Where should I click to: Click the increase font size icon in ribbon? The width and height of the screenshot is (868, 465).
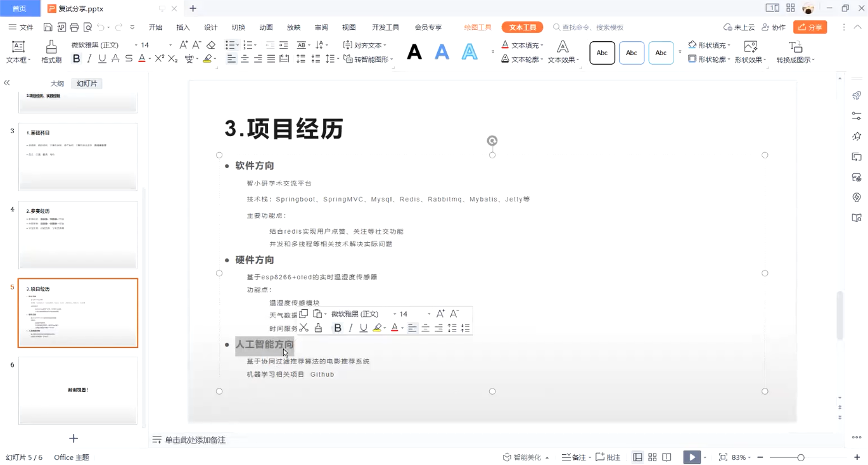pyautogui.click(x=183, y=45)
